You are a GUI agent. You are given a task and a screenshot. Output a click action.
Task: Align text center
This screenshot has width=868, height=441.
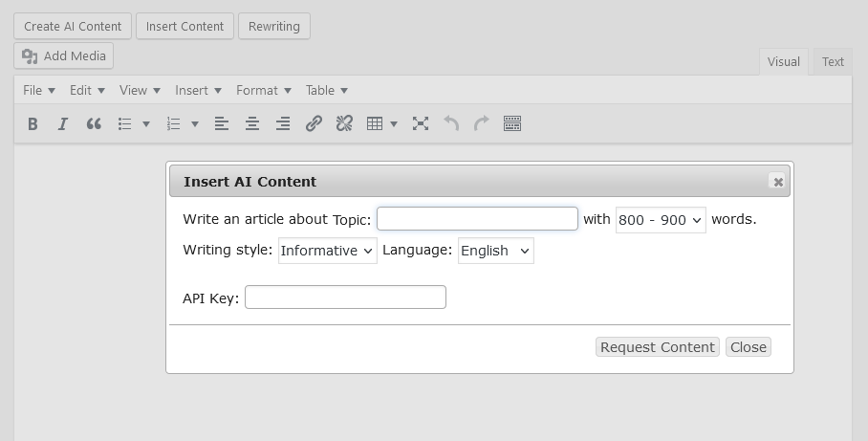click(252, 123)
